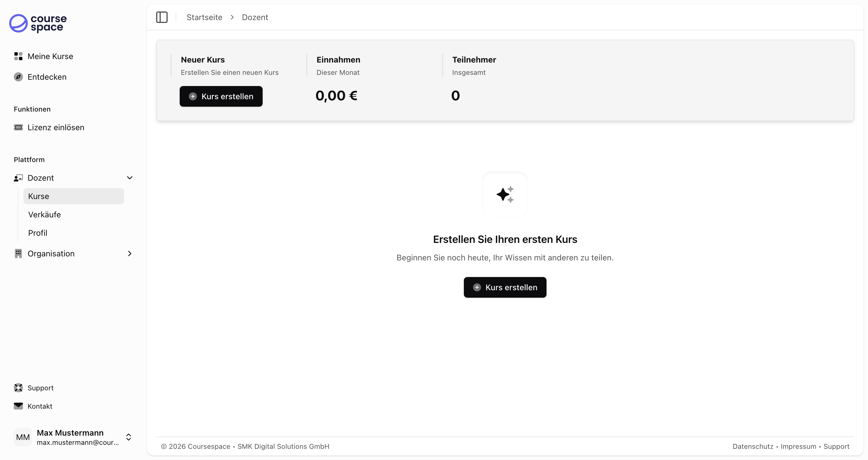Click the Lizenz einlösen ticket icon
The image size is (868, 460).
pyautogui.click(x=18, y=127)
